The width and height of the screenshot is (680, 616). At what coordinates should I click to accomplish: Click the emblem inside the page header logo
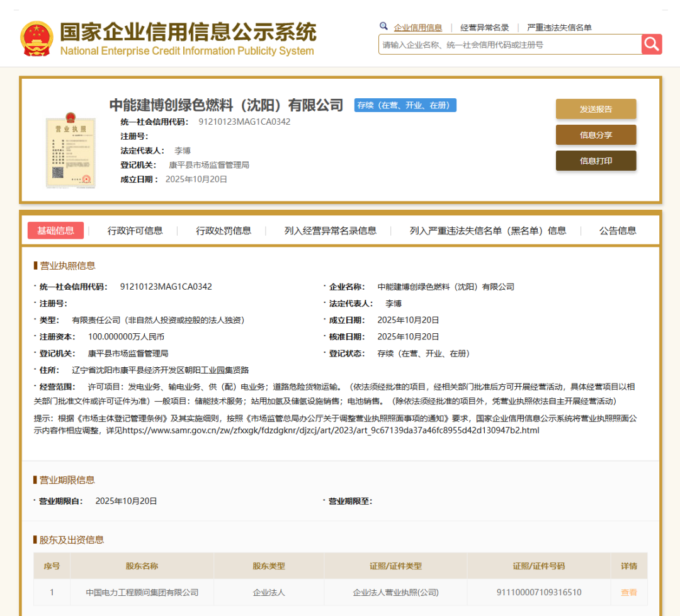click(x=36, y=35)
